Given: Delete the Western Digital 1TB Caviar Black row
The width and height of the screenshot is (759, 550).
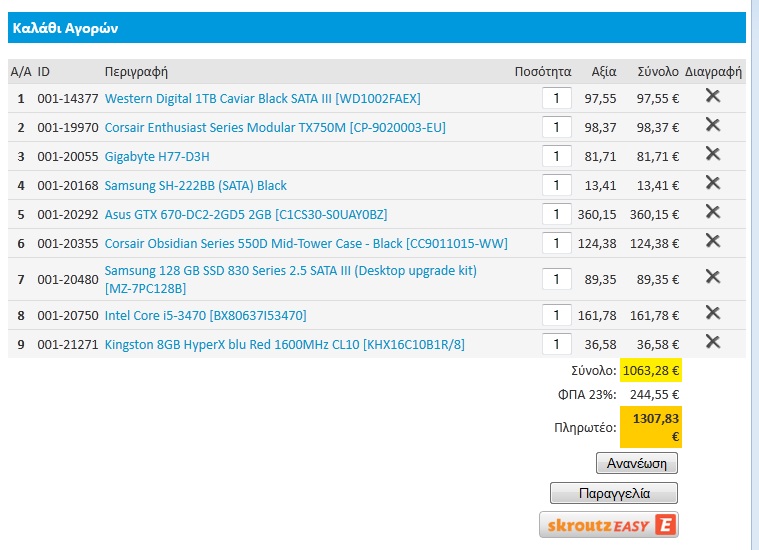Looking at the screenshot, I should [713, 96].
